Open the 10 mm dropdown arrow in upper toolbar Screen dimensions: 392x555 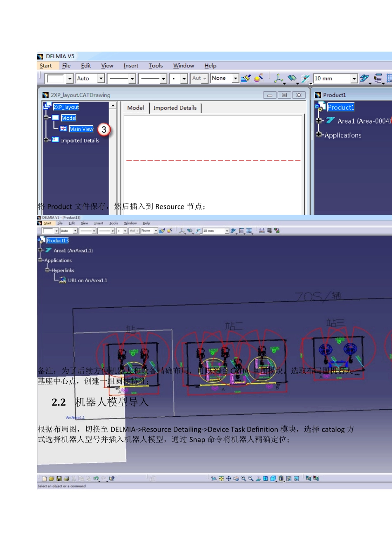[354, 78]
